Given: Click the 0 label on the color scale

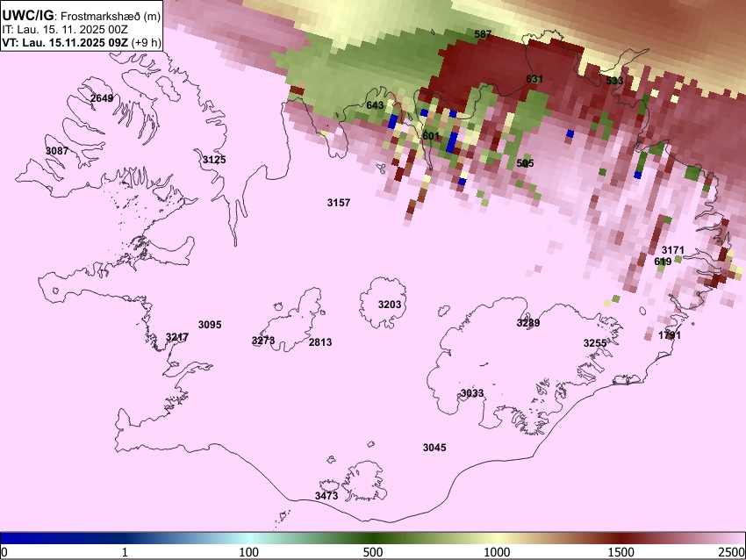Looking at the screenshot, I should tap(4, 552).
